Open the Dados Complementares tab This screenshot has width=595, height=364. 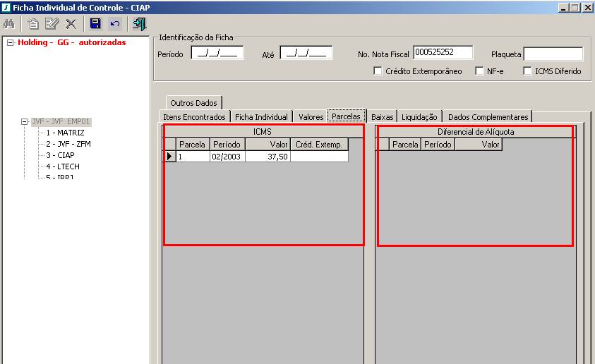(x=488, y=117)
